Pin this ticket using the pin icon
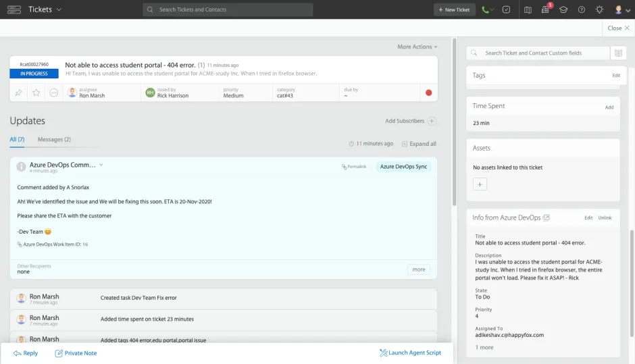Screen dimensions: 635x364 (19, 93)
